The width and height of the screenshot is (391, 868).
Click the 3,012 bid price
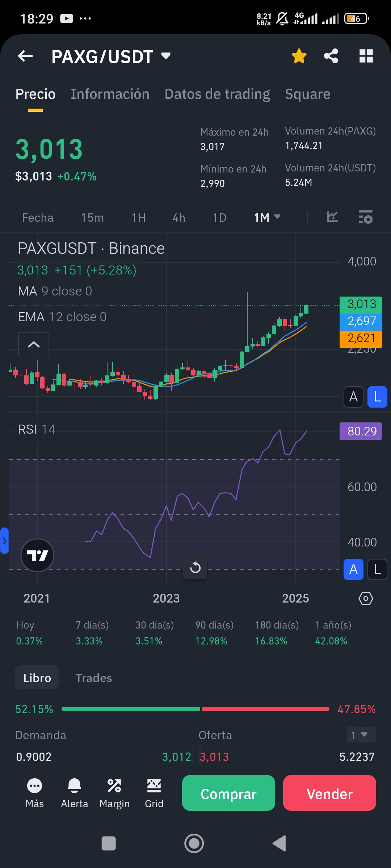(x=176, y=757)
